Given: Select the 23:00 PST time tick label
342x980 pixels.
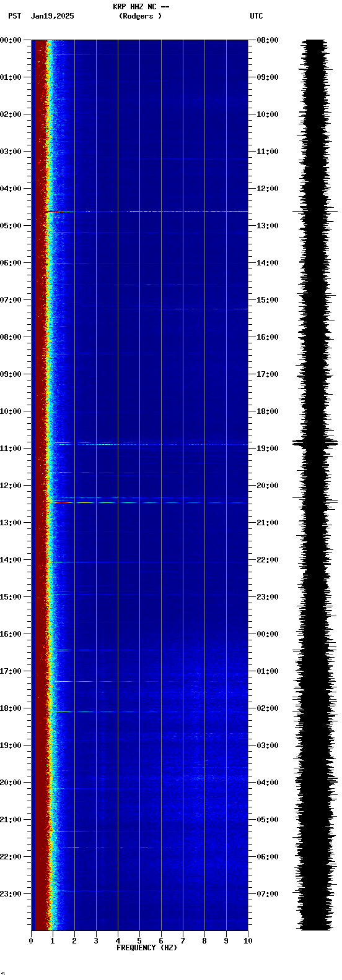Looking at the screenshot, I should point(11,894).
